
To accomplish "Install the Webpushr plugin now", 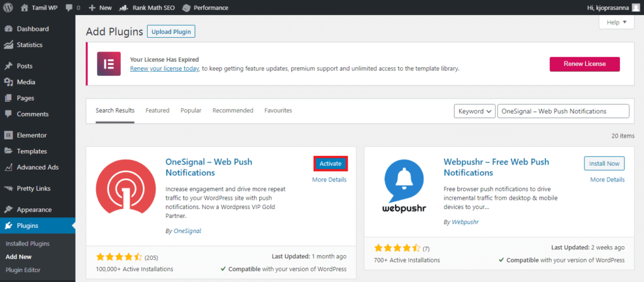I will click(x=604, y=163).
